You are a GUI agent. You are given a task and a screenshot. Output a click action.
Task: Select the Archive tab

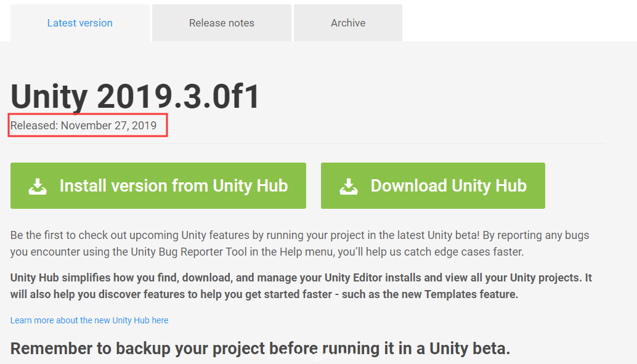pyautogui.click(x=348, y=23)
